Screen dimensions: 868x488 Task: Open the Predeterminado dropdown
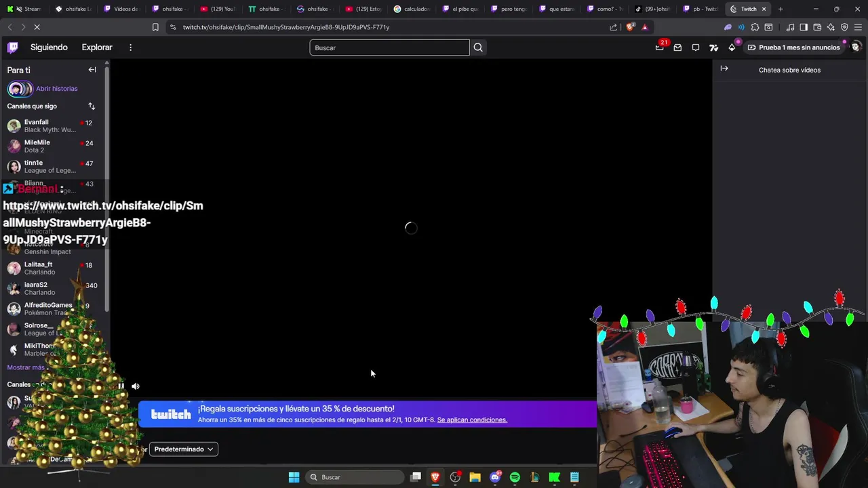click(x=183, y=449)
